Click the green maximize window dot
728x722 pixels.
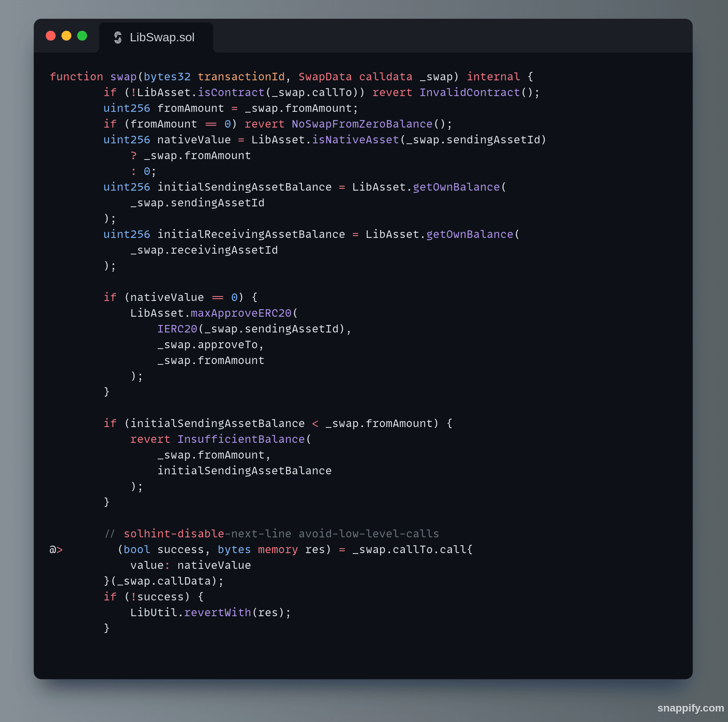(82, 36)
